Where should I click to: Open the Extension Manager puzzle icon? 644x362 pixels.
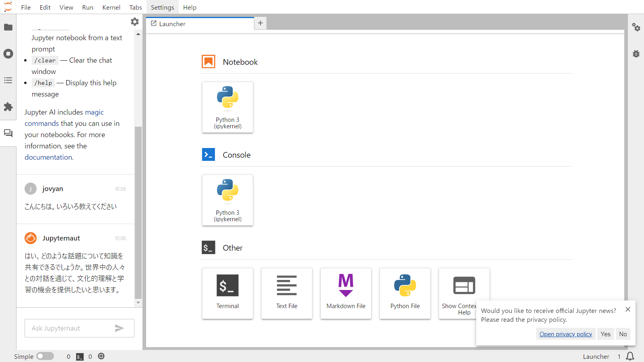(8, 107)
